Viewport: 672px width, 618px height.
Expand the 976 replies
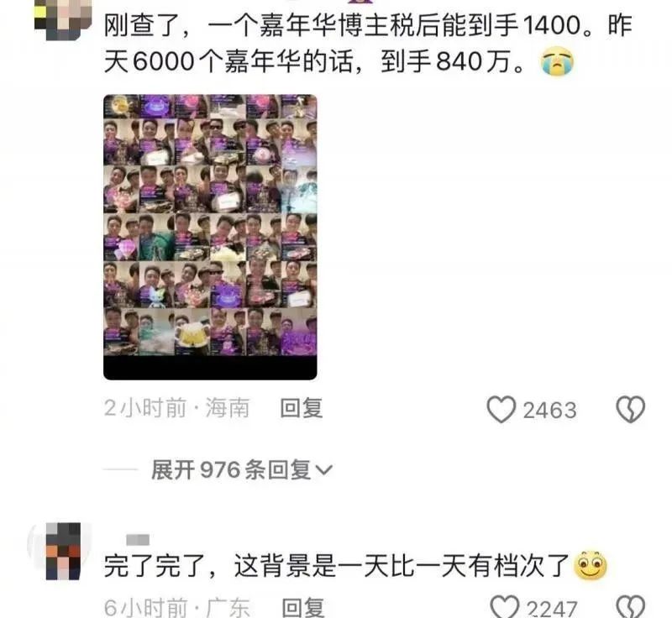pyautogui.click(x=241, y=470)
